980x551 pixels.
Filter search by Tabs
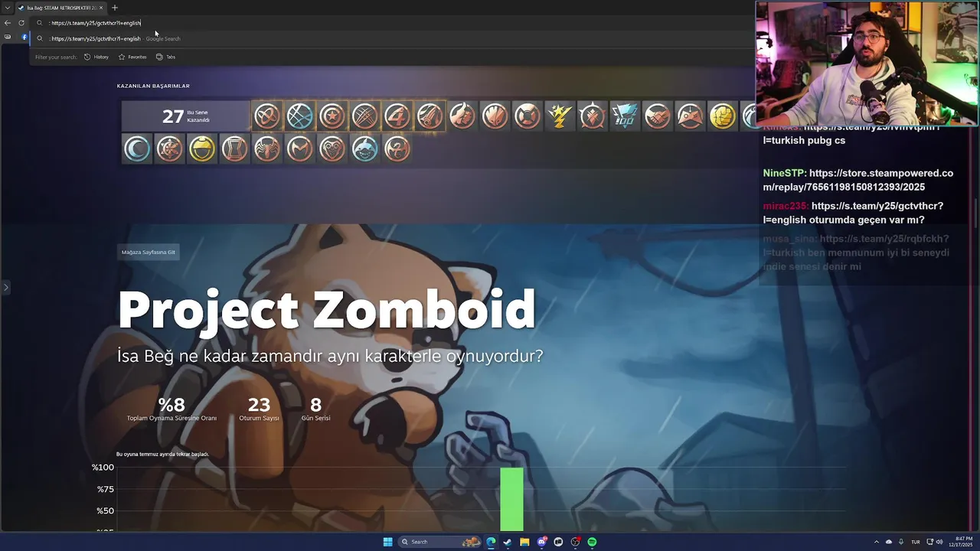(x=165, y=57)
